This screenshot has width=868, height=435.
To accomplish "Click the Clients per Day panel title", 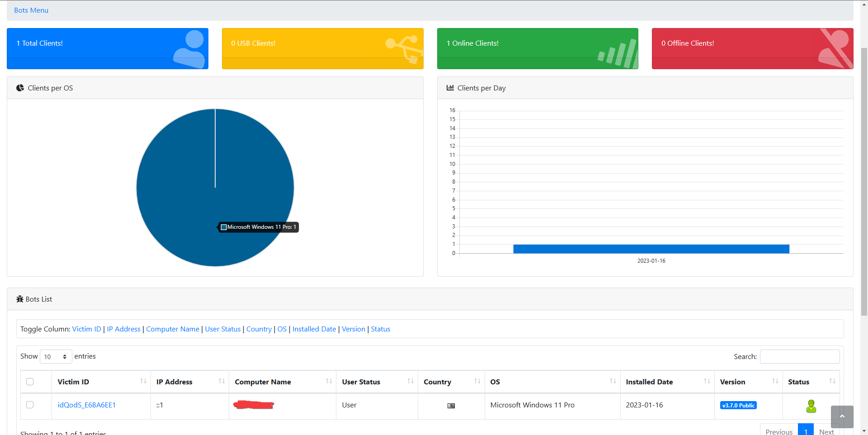I will [x=481, y=88].
